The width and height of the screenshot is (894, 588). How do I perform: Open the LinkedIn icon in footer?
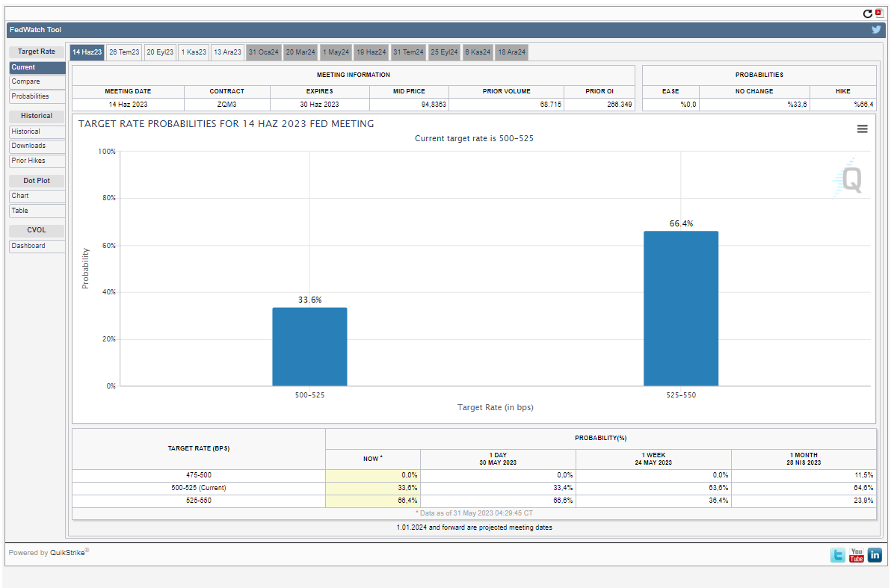pos(875,555)
